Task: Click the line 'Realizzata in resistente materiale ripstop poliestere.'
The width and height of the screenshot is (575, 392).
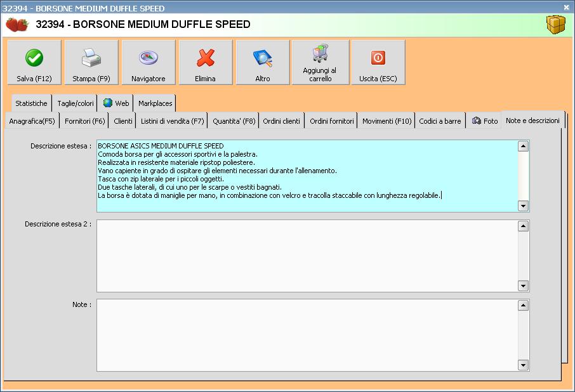Action: (176, 162)
